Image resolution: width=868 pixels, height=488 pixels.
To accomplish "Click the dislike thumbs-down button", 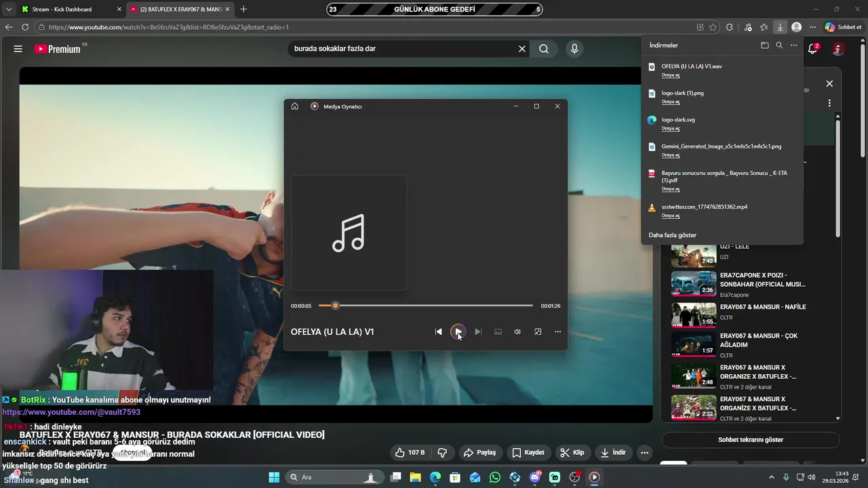I will (x=442, y=453).
